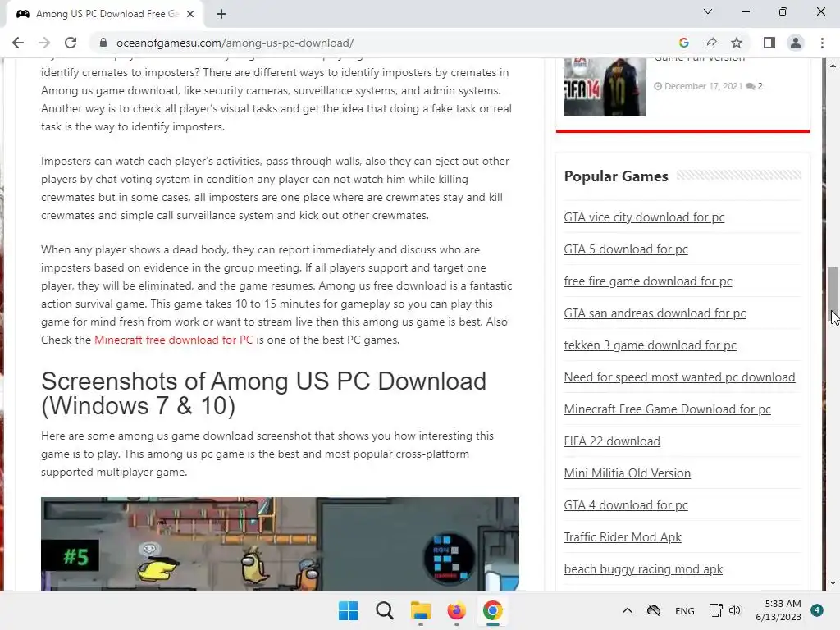Image resolution: width=840 pixels, height=630 pixels.
Task: Open Chrome's three-dot menu
Action: coord(822,43)
